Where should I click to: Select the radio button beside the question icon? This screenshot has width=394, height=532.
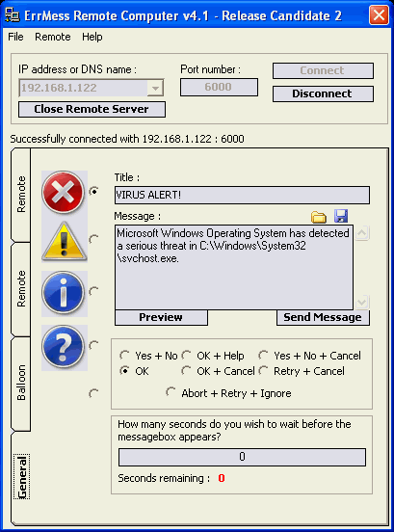93,346
